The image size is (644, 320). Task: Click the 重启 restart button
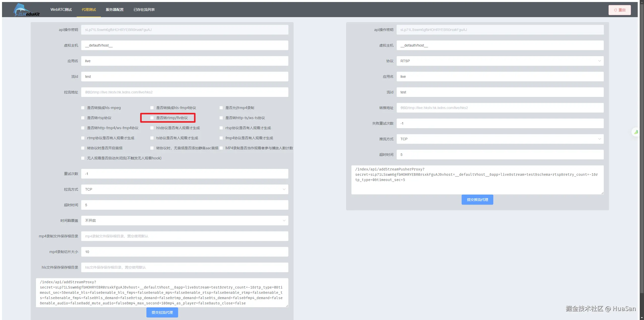pos(619,10)
